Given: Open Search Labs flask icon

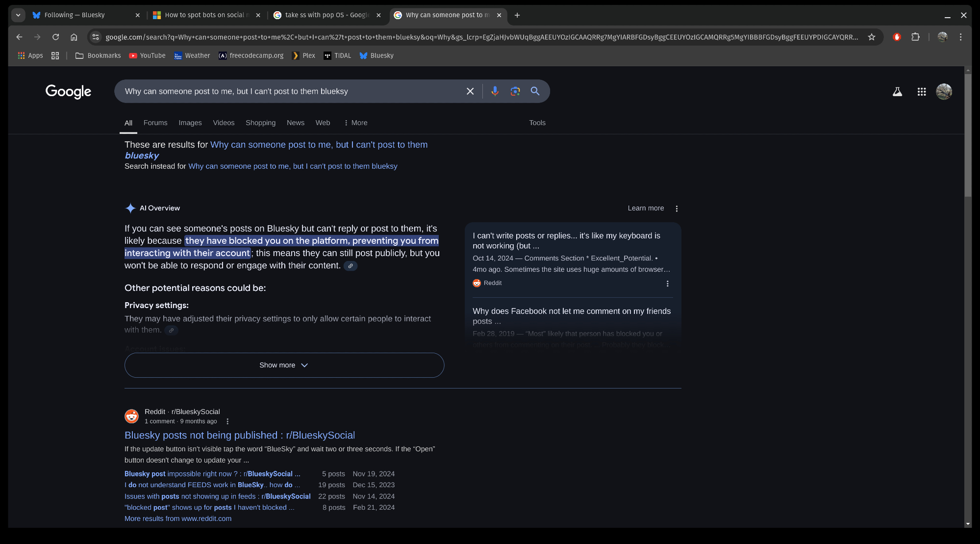Looking at the screenshot, I should [x=897, y=92].
